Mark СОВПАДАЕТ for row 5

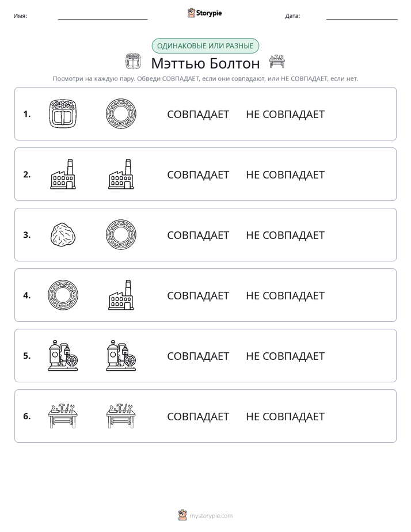(x=198, y=356)
